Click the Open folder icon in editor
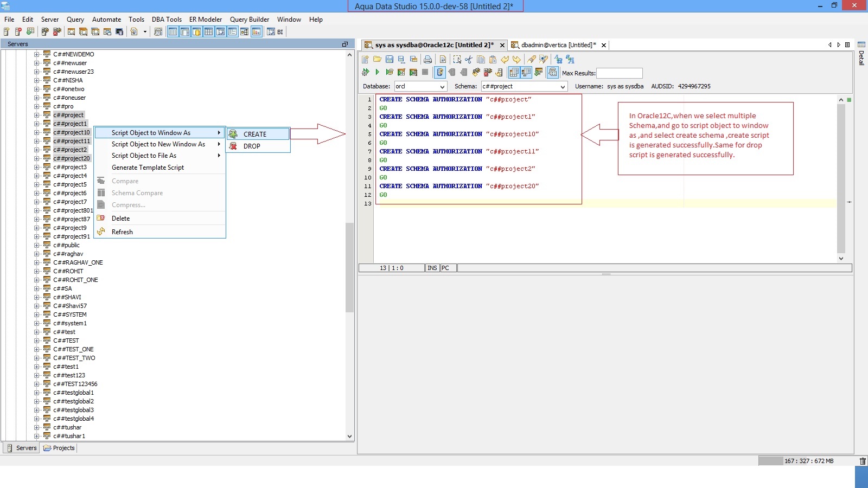This screenshot has height=488, width=868. tap(377, 60)
